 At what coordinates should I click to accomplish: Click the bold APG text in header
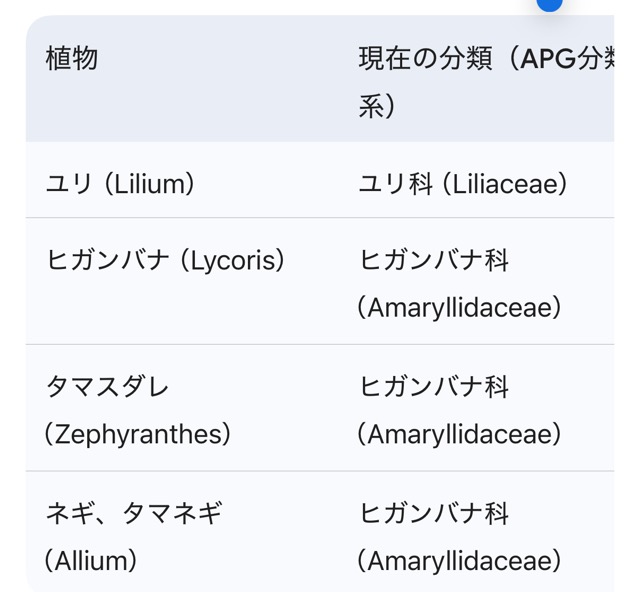(549, 58)
